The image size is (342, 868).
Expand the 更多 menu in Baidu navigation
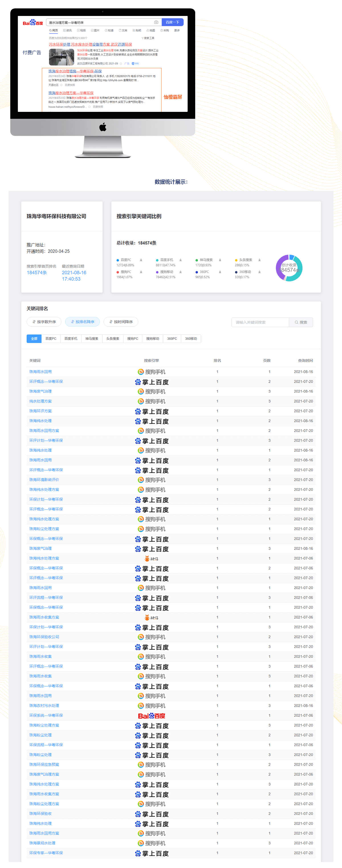pos(177,30)
